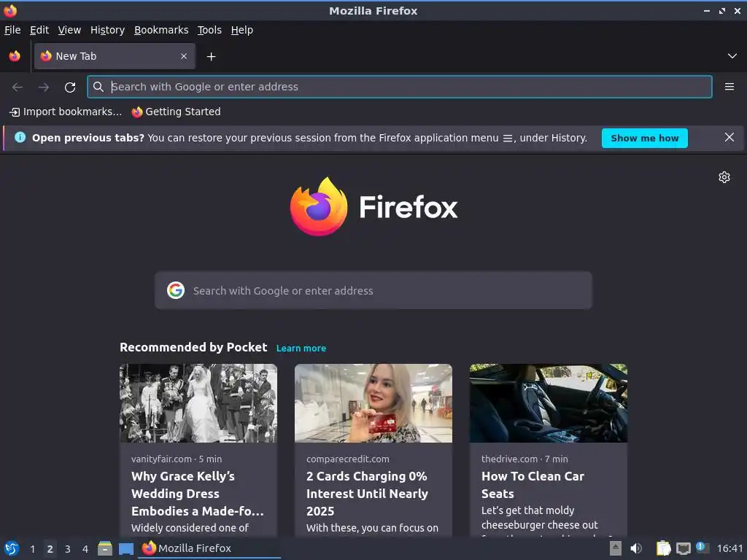747x560 pixels.
Task: Open the Bookmarks menu
Action: 161,30
